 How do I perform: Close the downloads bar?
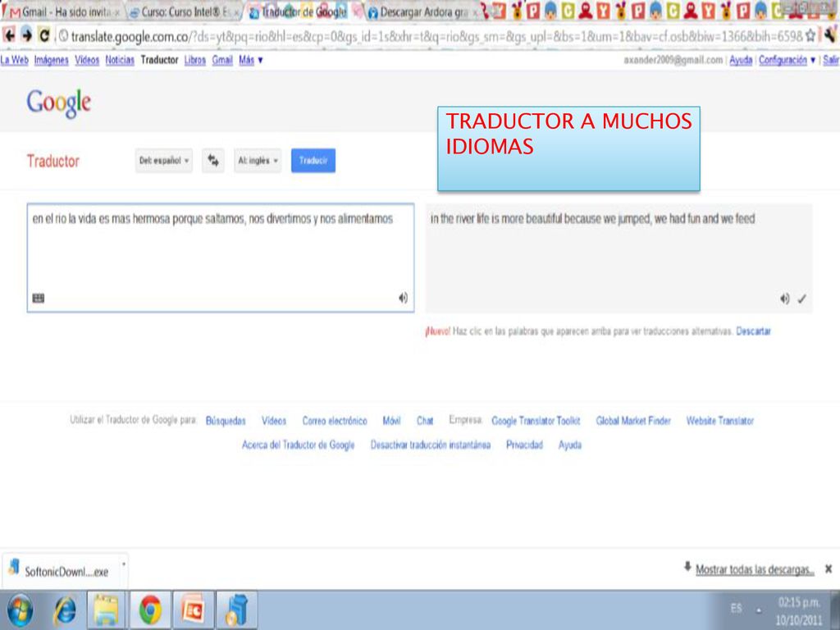click(829, 569)
